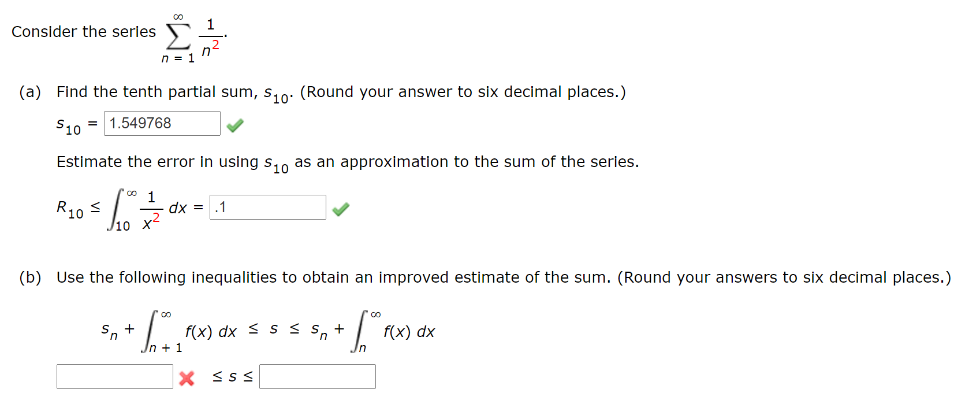Click the red X next to empty answer box

186,378
